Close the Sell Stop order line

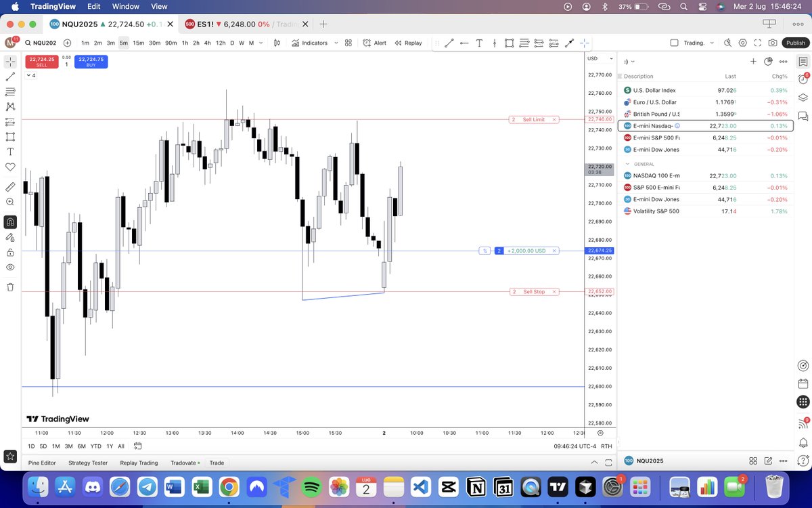click(554, 291)
